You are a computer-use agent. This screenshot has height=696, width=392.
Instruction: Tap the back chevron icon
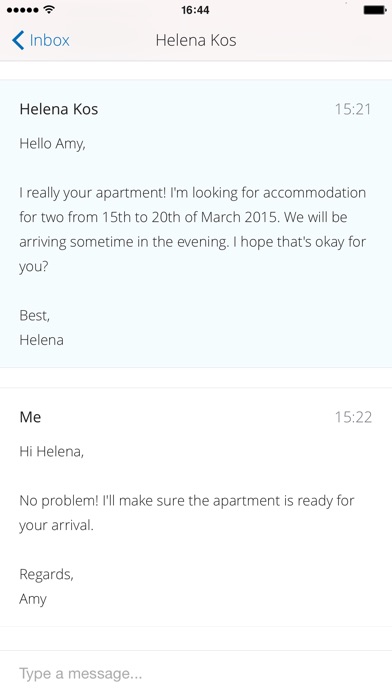point(18,40)
